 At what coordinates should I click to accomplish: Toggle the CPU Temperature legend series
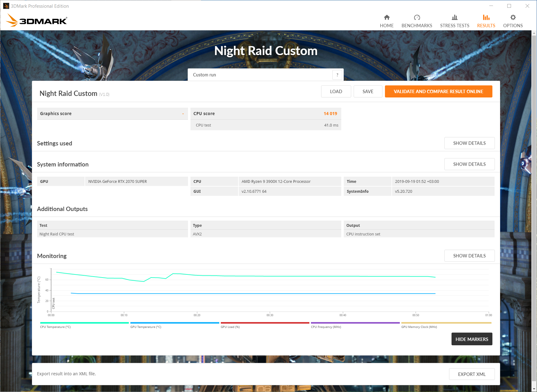[85, 325]
